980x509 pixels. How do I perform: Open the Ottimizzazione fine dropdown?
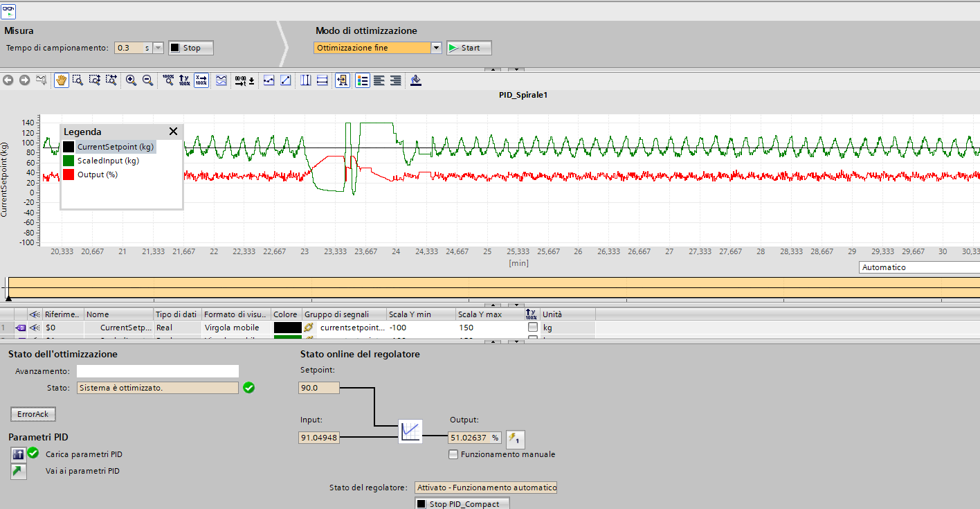pos(436,48)
